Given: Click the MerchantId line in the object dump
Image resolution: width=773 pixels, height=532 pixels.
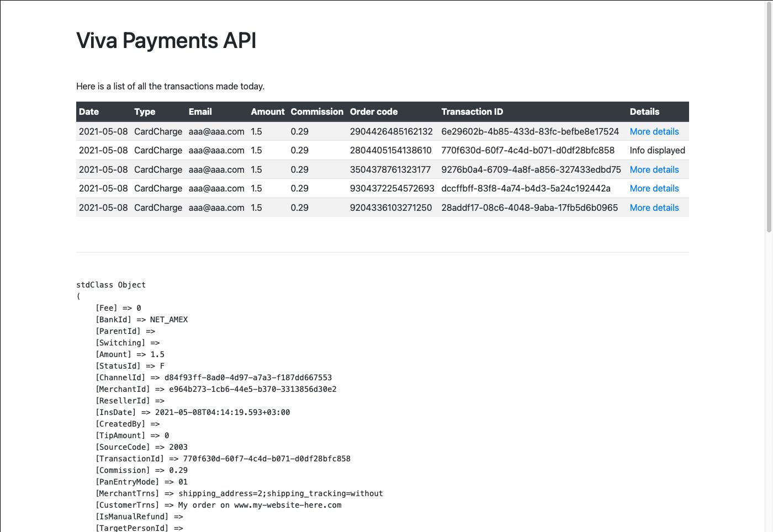Looking at the screenshot, I should [216, 389].
